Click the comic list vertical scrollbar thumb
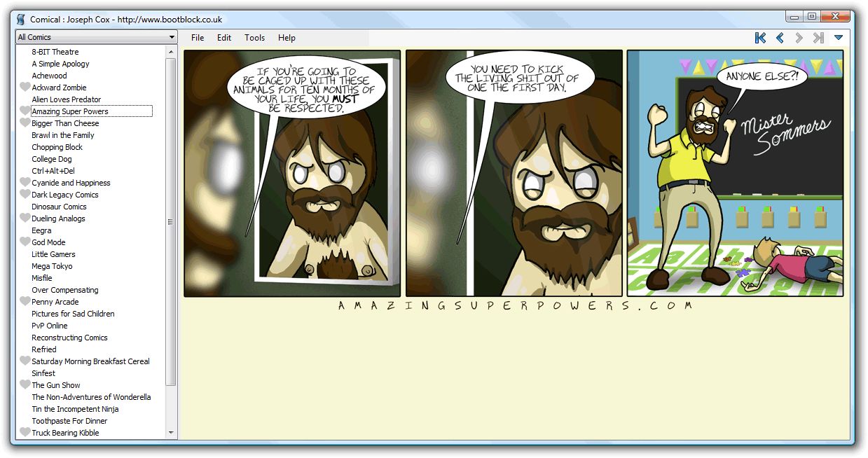The width and height of the screenshot is (868, 458). (171, 221)
